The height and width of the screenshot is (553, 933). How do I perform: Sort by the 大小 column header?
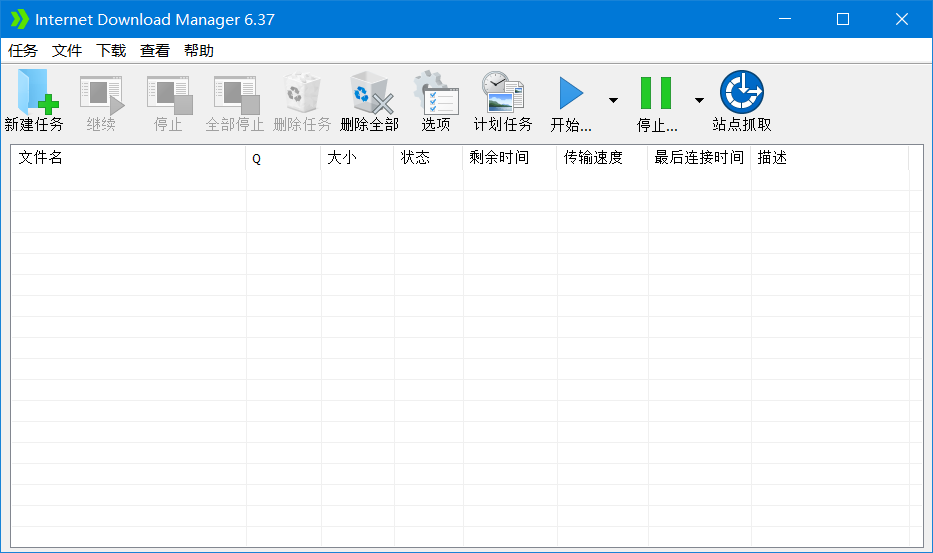pos(358,158)
